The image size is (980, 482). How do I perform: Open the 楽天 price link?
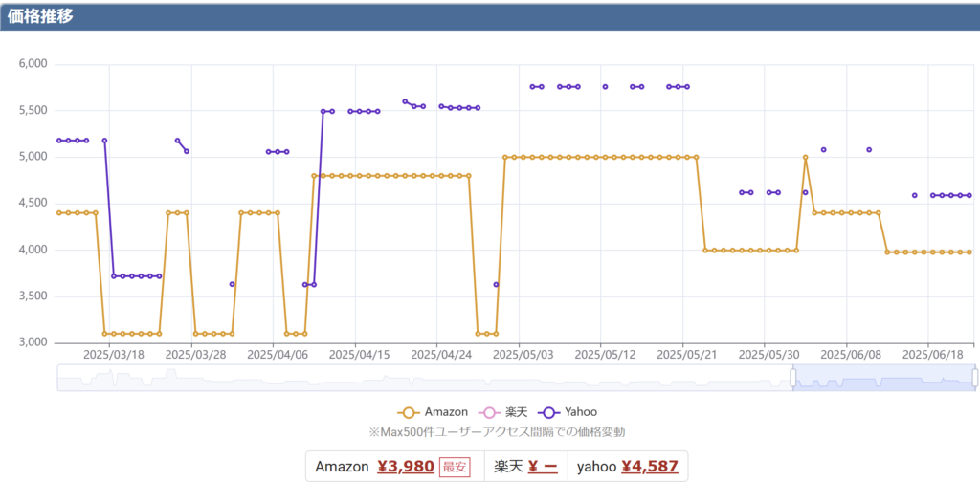pos(543,467)
